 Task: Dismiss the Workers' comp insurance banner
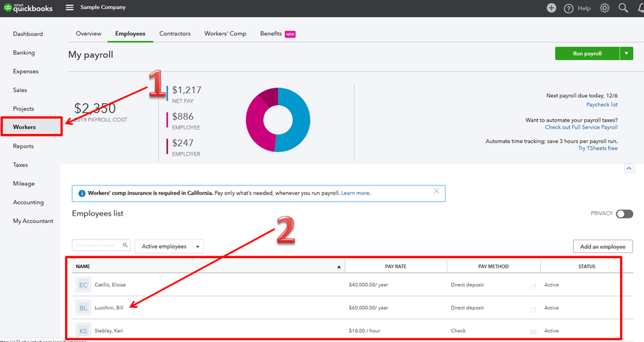pos(436,191)
